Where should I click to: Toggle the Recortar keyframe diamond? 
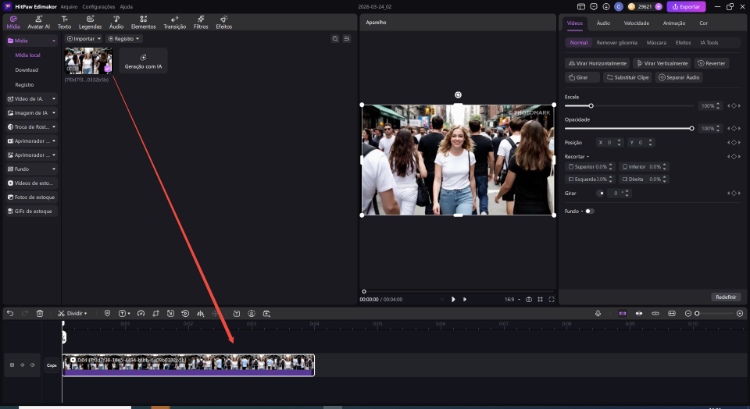(734, 156)
